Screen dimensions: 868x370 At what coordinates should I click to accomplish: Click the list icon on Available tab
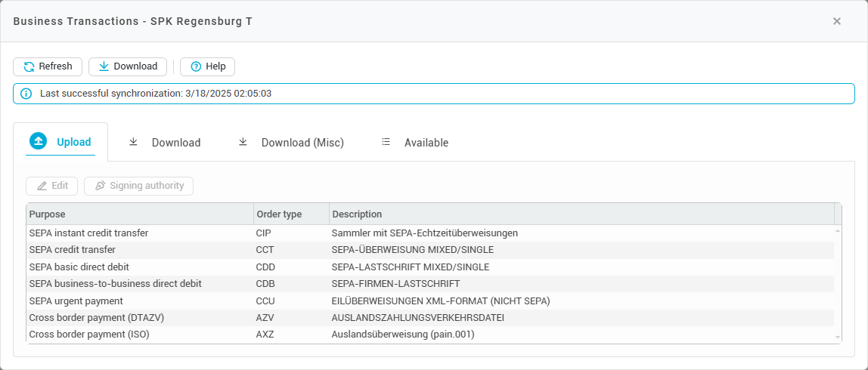(386, 142)
